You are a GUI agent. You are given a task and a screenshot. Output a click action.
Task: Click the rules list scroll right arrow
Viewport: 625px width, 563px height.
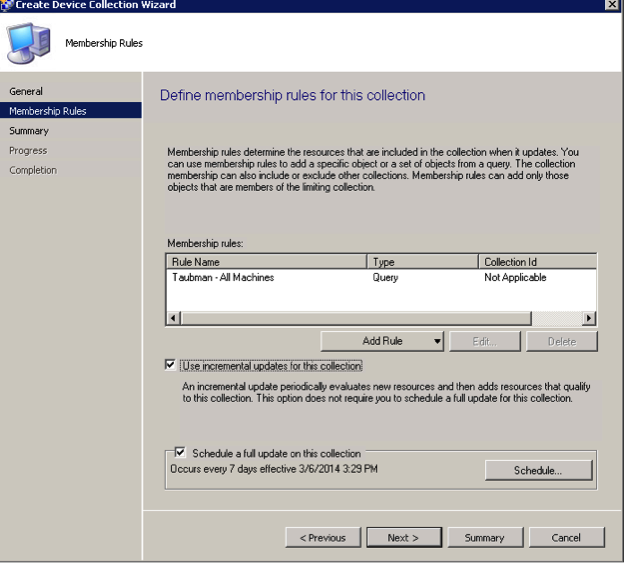click(x=589, y=318)
